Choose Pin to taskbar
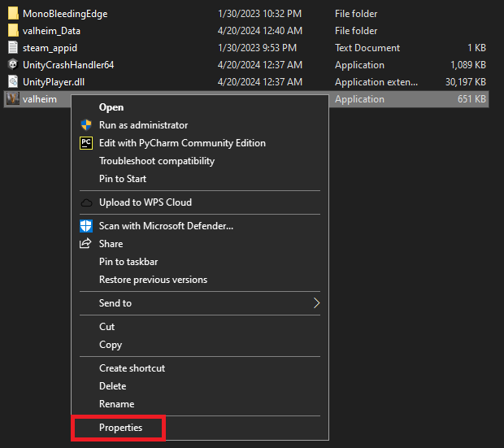 click(128, 262)
